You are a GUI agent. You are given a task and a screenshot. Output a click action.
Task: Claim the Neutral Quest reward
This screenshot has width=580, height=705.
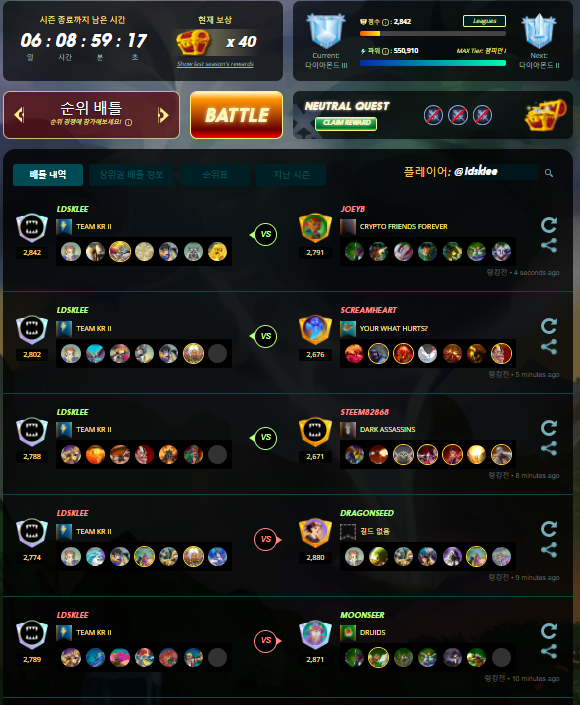coord(346,123)
